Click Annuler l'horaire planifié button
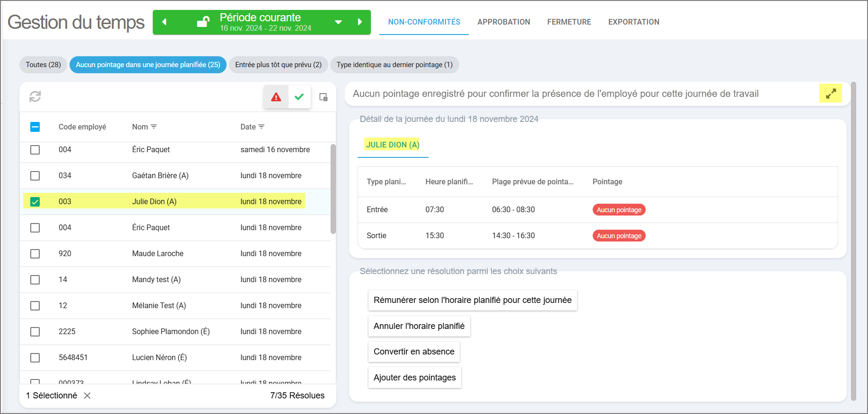This screenshot has height=414, width=868. [x=419, y=326]
